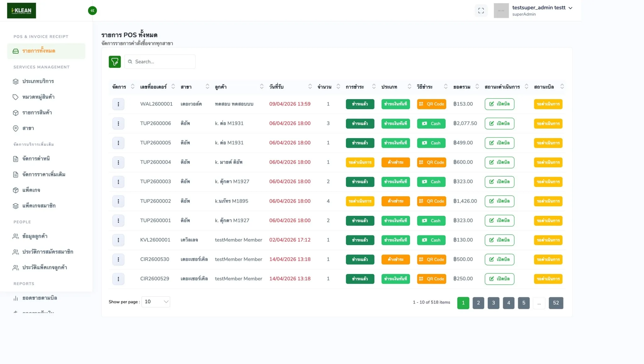This screenshot has height=364, width=644.
Task: Open three-dot actions for order WAL2600001
Action: pyautogui.click(x=118, y=104)
